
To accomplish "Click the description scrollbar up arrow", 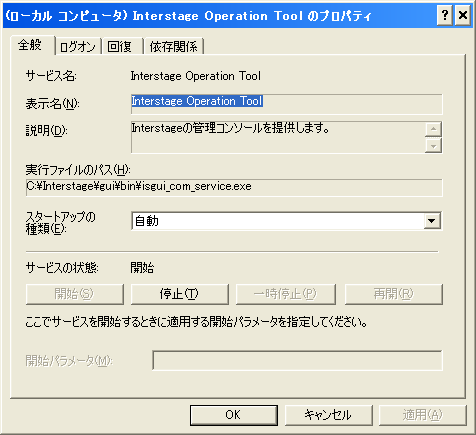I will tap(433, 129).
